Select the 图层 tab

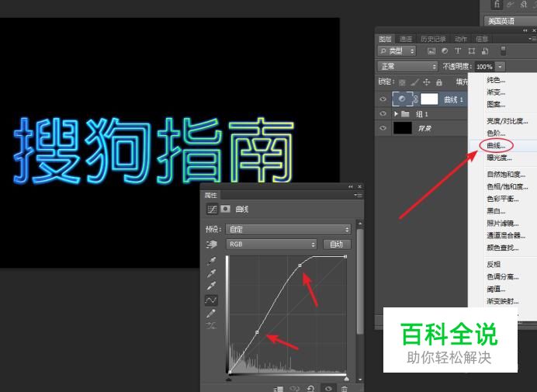pyautogui.click(x=385, y=39)
